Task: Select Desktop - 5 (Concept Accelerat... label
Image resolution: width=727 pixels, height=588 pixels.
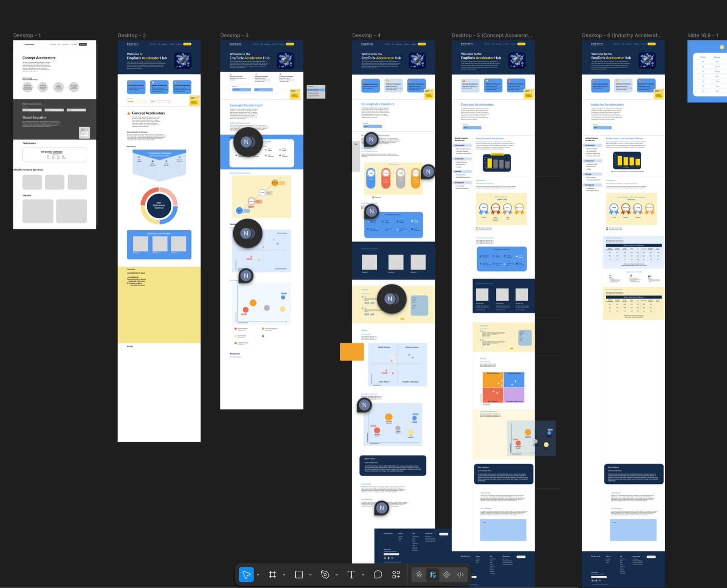Action: point(492,35)
